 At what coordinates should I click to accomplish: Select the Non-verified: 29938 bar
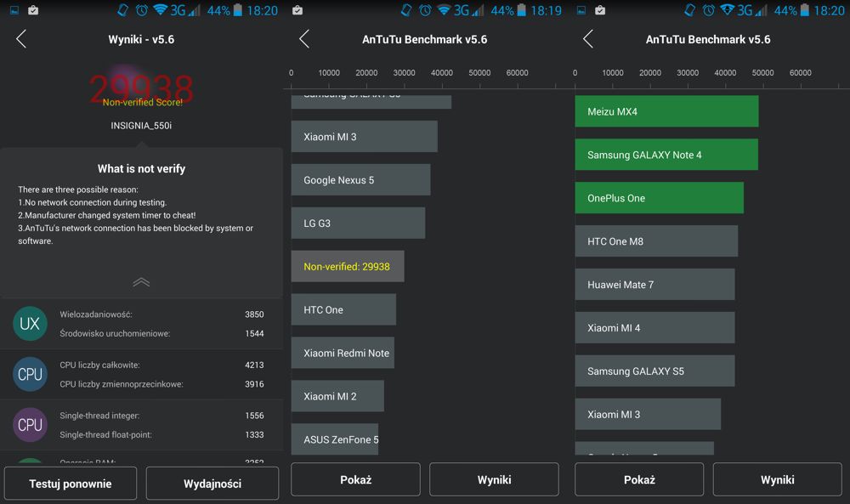coord(348,266)
